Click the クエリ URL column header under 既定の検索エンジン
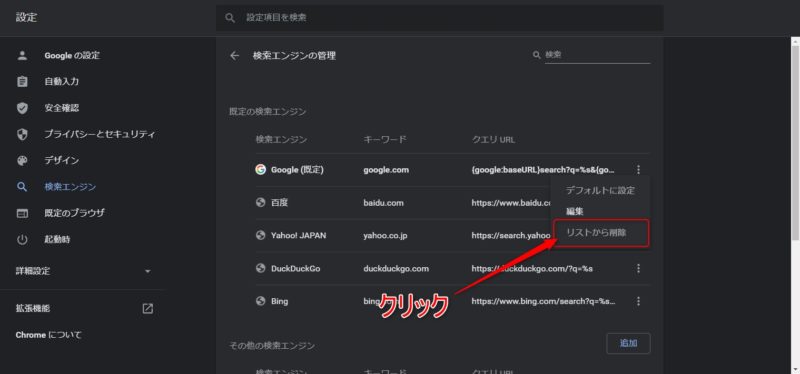This screenshot has width=800, height=374. point(493,139)
